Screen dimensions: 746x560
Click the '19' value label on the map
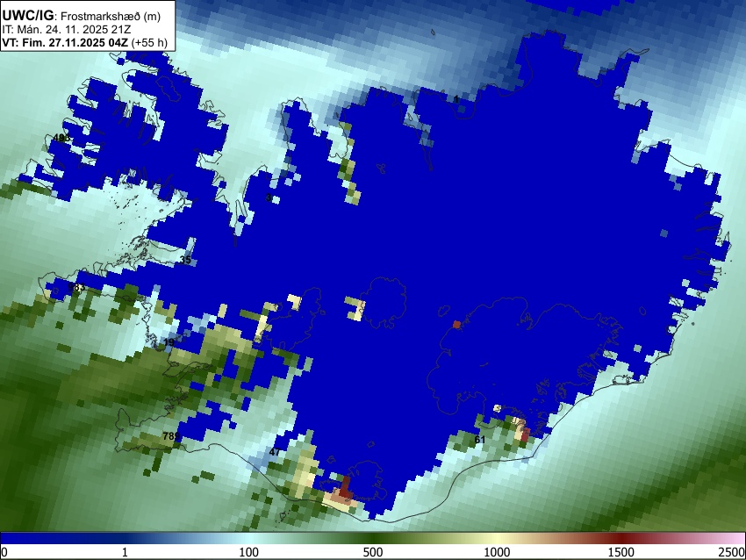click(x=169, y=342)
